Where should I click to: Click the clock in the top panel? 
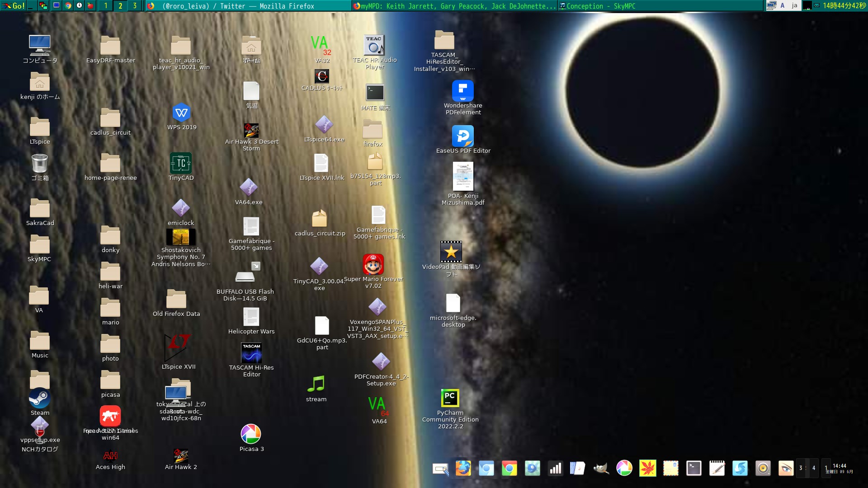click(844, 6)
